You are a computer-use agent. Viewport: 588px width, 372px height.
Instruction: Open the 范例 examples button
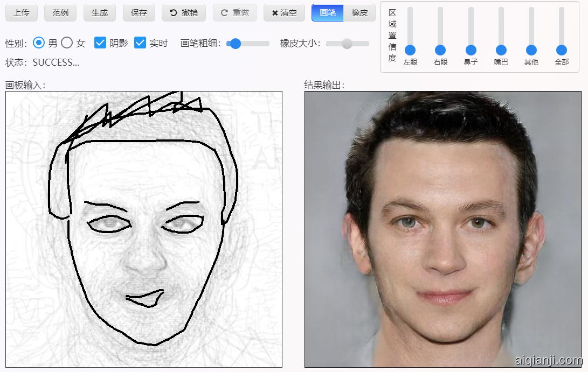[60, 13]
